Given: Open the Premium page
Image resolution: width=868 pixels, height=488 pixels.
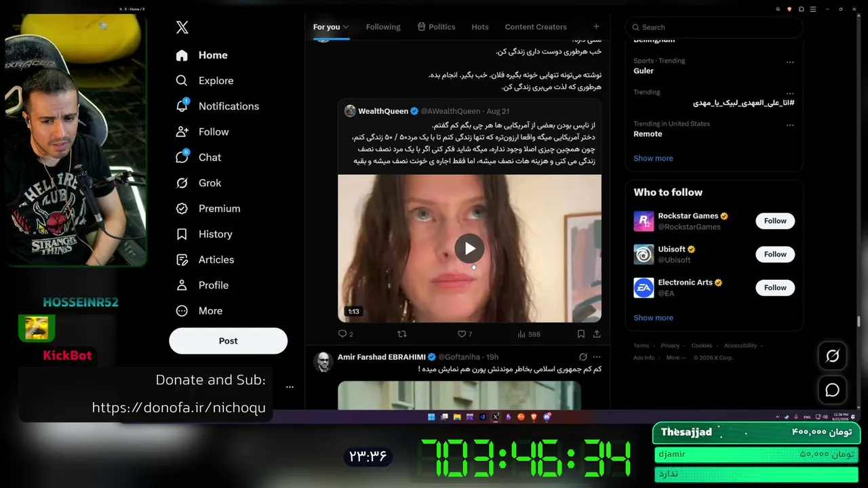Looking at the screenshot, I should click(208, 209).
